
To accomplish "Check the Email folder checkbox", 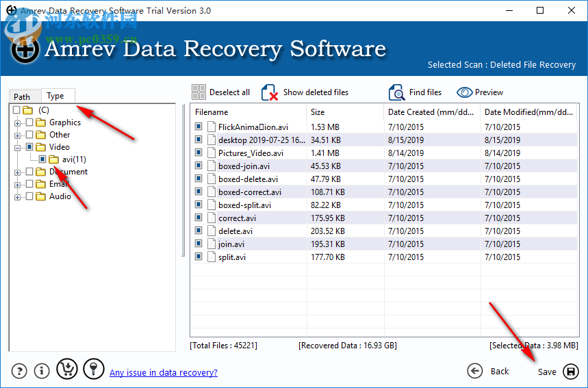I will coord(29,183).
